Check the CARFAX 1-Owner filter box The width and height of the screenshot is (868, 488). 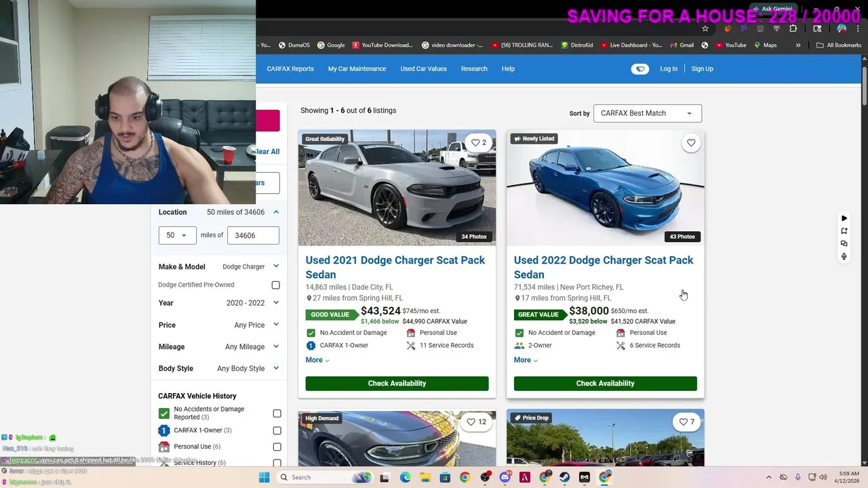[277, 430]
